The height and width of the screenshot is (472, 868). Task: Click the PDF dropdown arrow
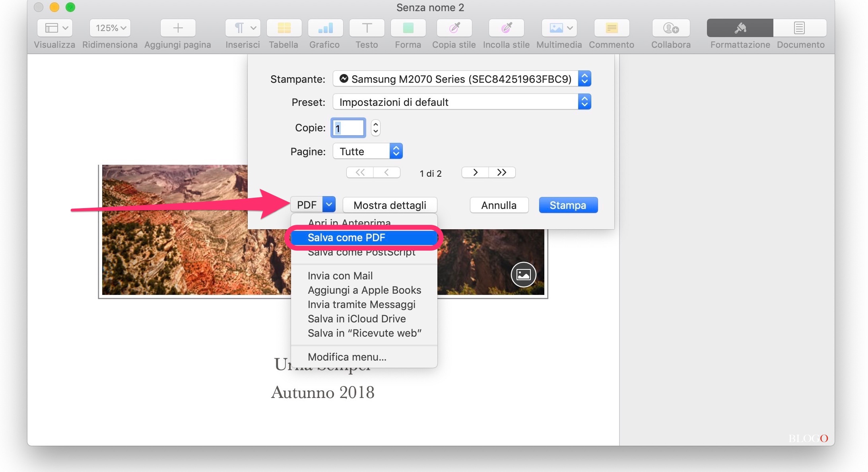(x=329, y=205)
